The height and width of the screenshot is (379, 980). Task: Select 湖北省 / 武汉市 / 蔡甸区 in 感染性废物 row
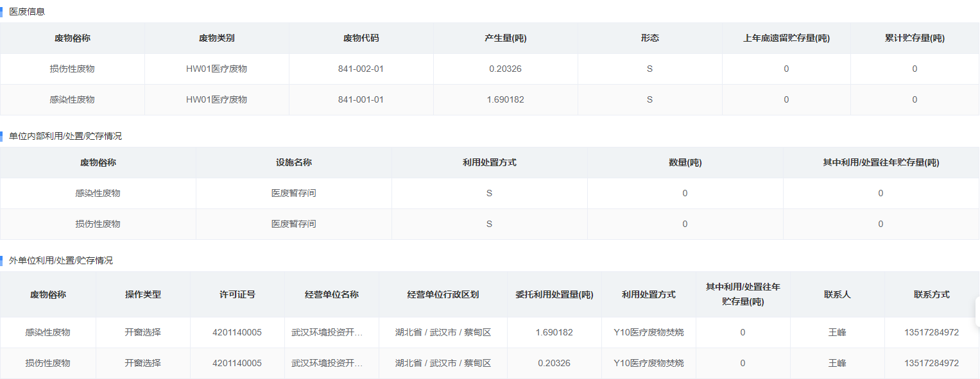[x=443, y=332]
